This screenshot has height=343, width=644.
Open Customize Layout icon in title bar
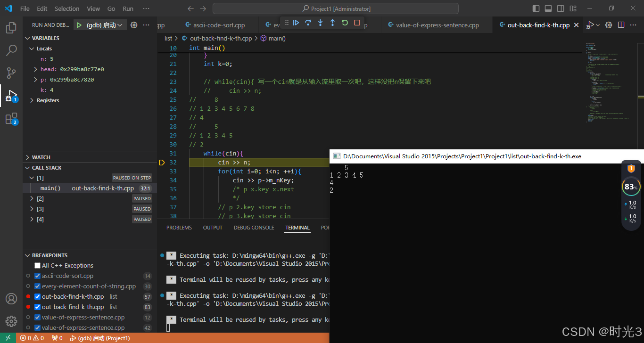pos(573,8)
